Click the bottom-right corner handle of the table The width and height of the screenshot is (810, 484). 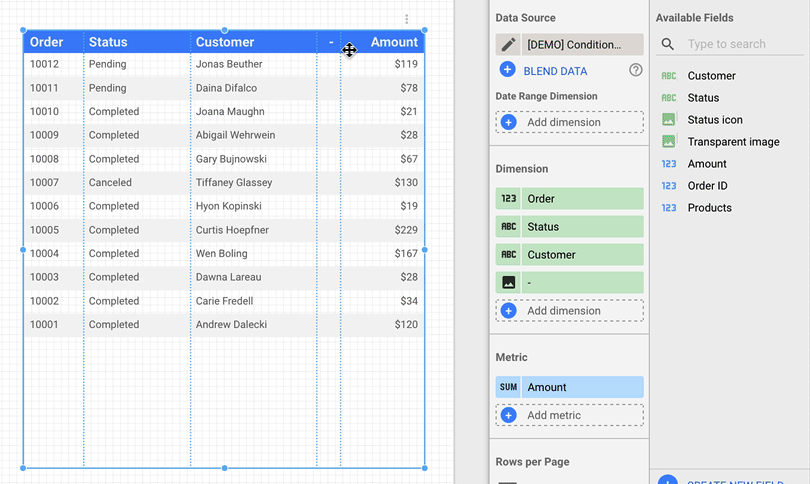(x=425, y=468)
